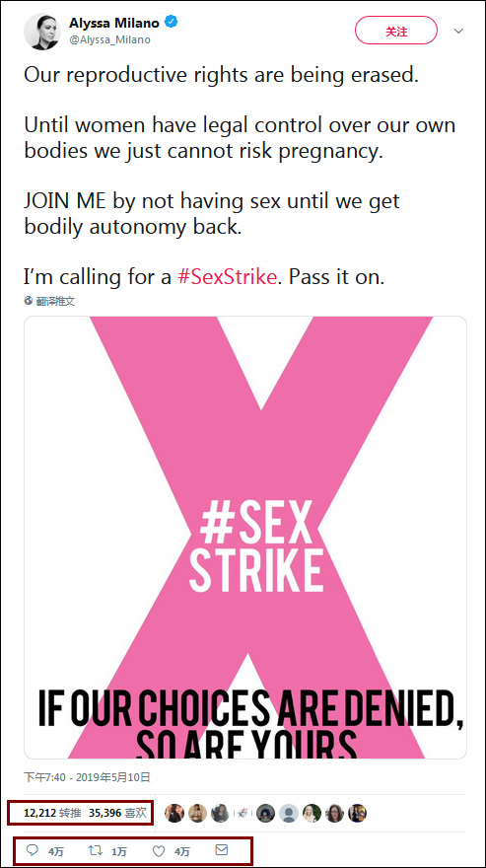
Task: Retweet this post via retweet icon
Action: tap(97, 850)
